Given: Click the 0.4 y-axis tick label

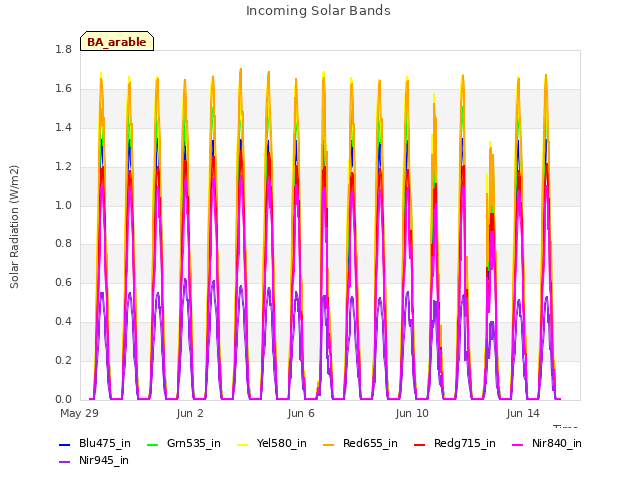Looking at the screenshot, I should pos(63,322).
